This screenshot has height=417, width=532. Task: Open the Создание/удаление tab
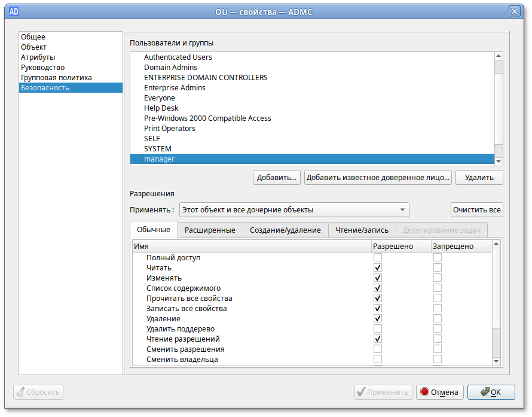(287, 230)
